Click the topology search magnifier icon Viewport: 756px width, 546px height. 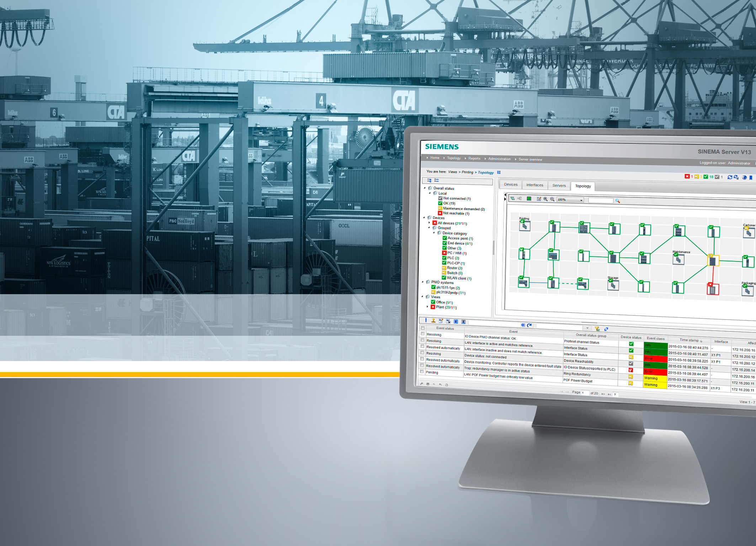point(618,201)
